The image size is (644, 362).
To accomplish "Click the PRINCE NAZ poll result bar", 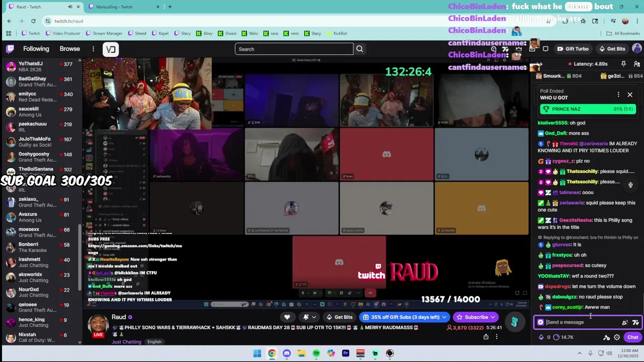I will (x=588, y=109).
